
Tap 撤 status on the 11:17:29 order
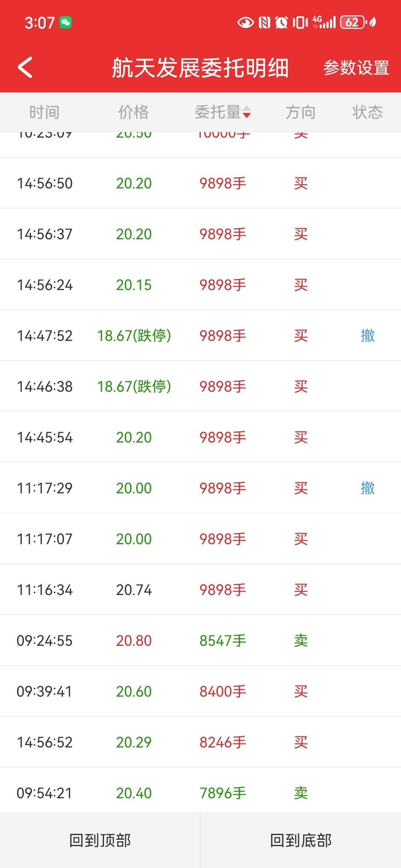tap(368, 488)
